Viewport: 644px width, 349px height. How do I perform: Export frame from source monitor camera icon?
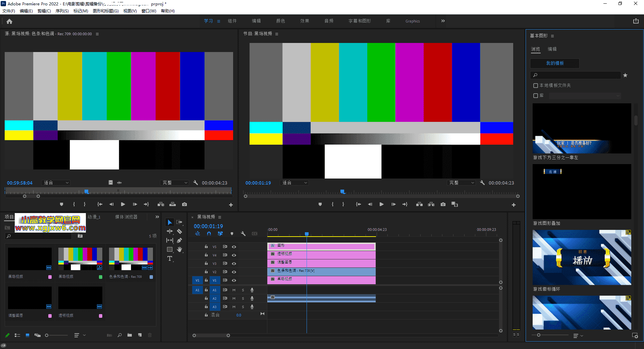tap(184, 204)
